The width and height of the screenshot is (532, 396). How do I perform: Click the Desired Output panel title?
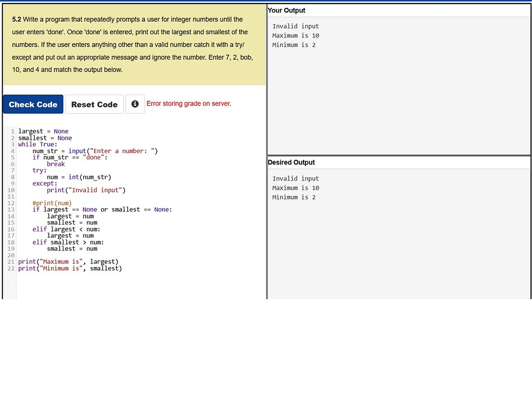[291, 162]
